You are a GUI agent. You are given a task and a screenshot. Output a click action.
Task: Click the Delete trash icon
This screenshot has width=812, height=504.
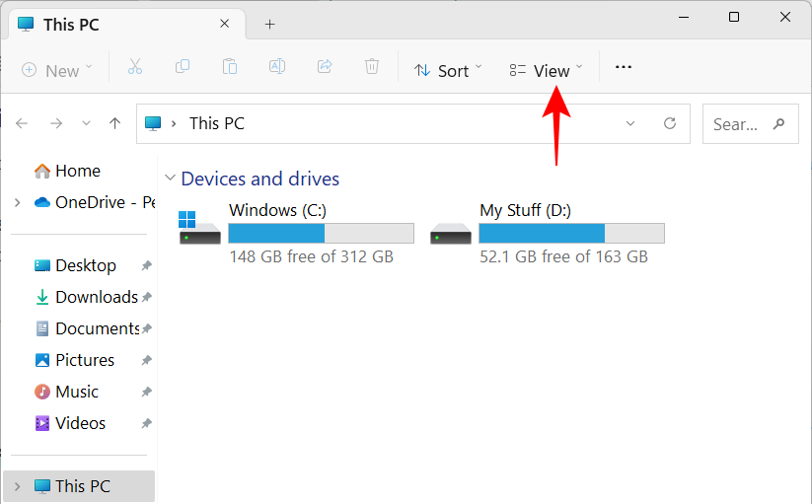372,67
